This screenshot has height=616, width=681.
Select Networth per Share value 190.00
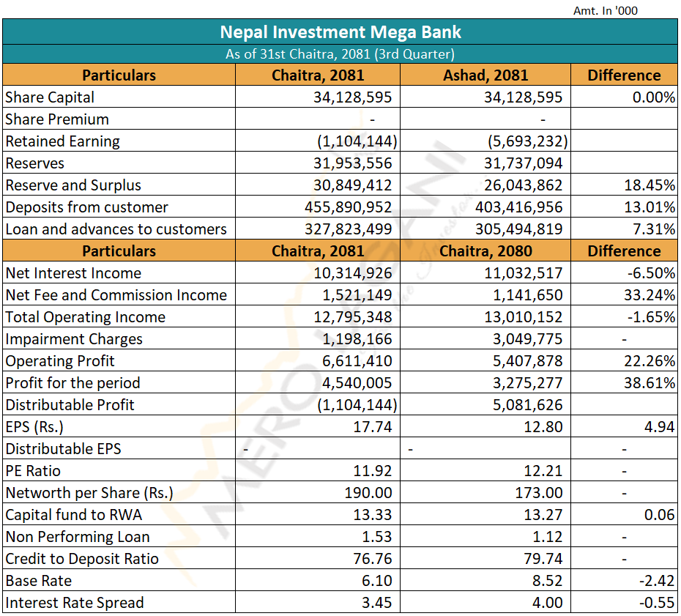point(370,493)
